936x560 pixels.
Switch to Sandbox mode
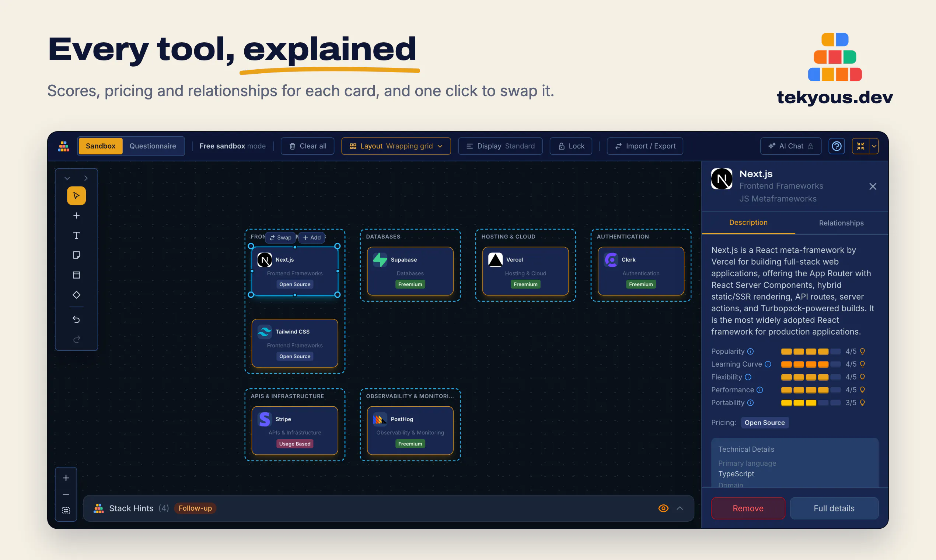100,146
